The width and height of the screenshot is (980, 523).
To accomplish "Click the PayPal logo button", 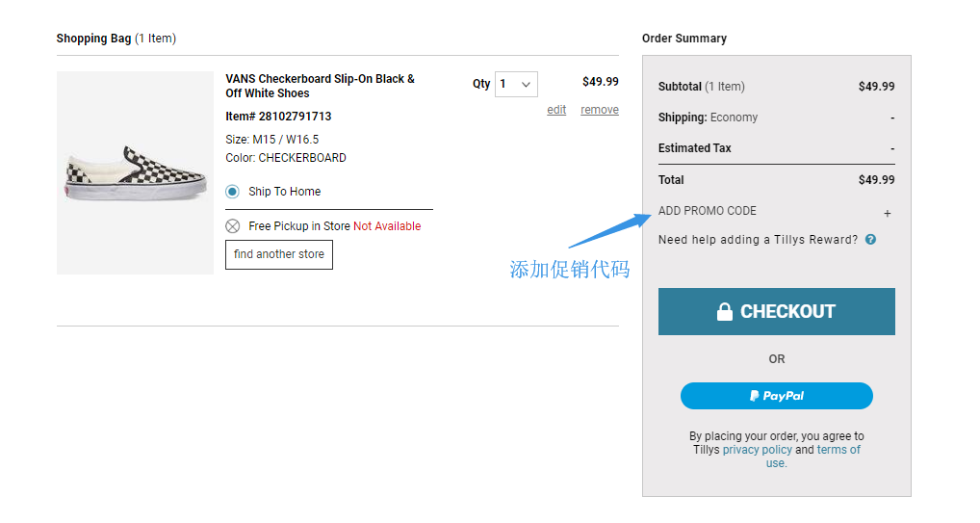I will pyautogui.click(x=776, y=396).
